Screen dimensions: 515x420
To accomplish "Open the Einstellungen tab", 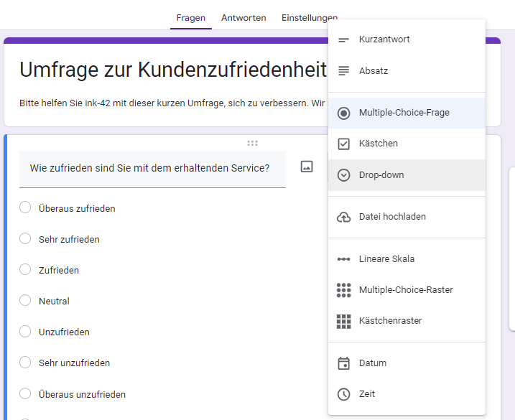I will 309,17.
